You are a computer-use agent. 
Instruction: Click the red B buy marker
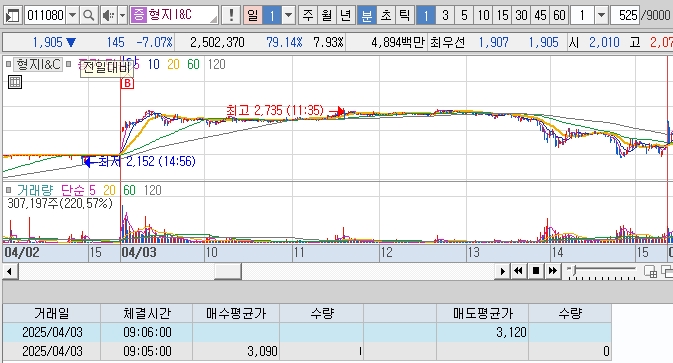pyautogui.click(x=127, y=83)
